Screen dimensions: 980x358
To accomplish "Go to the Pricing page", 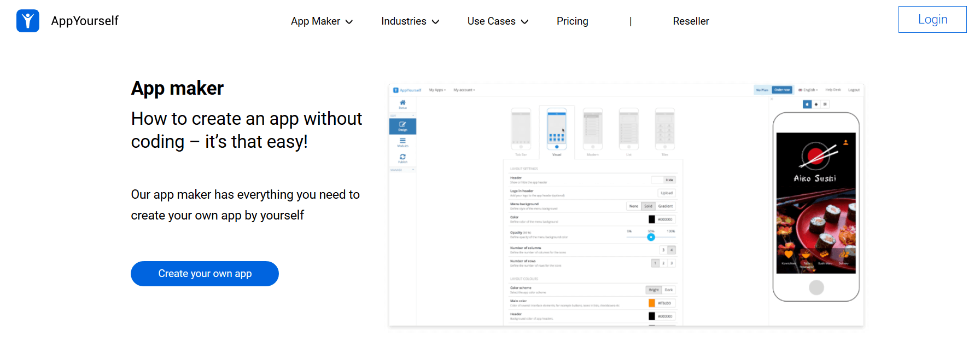I will [572, 21].
